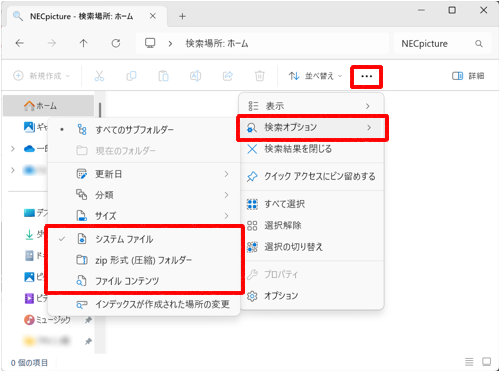The height and width of the screenshot is (372, 500).
Task: Expand the サイズ size submenu
Action: click(x=144, y=216)
